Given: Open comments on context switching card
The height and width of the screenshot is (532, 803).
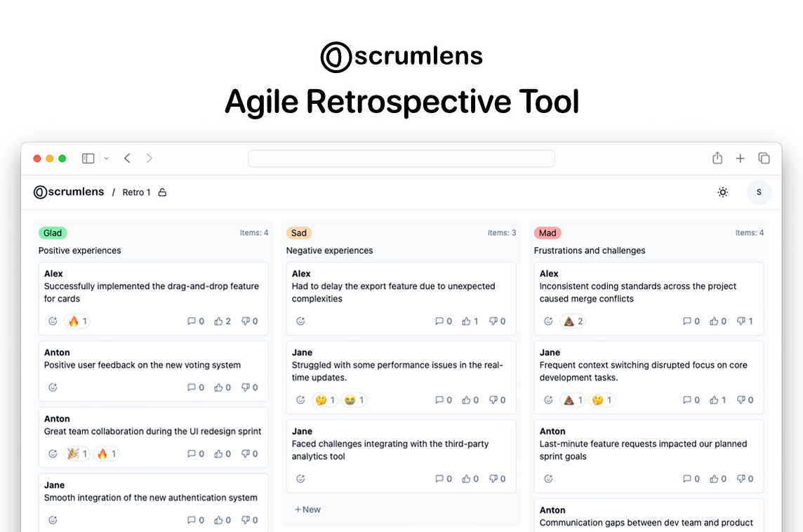Looking at the screenshot, I should point(691,400).
